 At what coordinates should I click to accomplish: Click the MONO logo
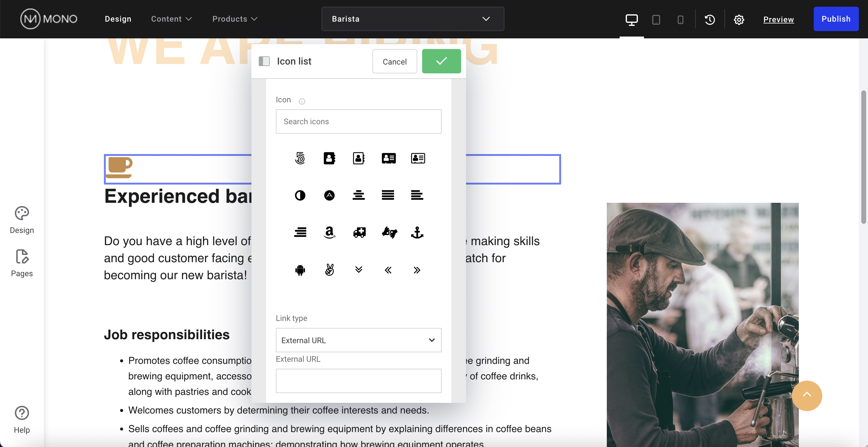click(x=49, y=19)
